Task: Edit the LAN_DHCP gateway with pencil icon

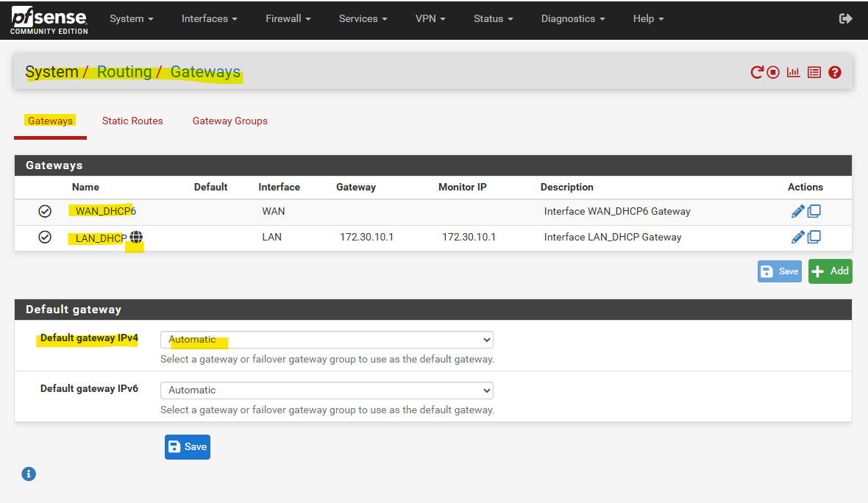Action: (x=797, y=237)
